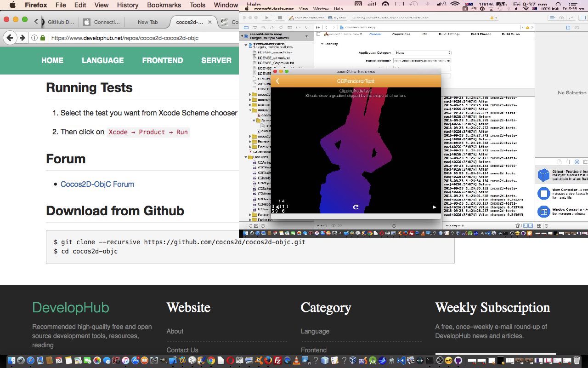
Task: Open iTunes from the Dock
Action: point(125,361)
